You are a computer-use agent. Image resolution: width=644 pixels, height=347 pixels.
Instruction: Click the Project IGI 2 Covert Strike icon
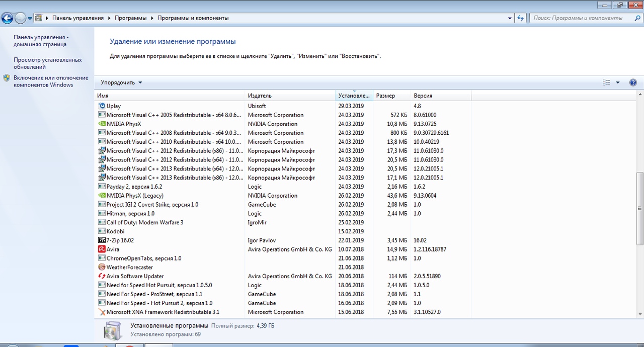coord(102,205)
